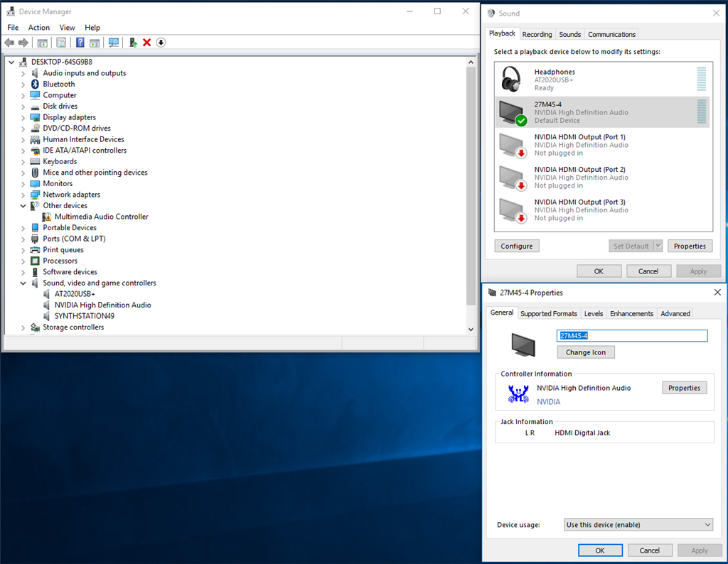Click the red X uninstall device toolbar icon
Screen dimensions: 728x564
tap(146, 43)
